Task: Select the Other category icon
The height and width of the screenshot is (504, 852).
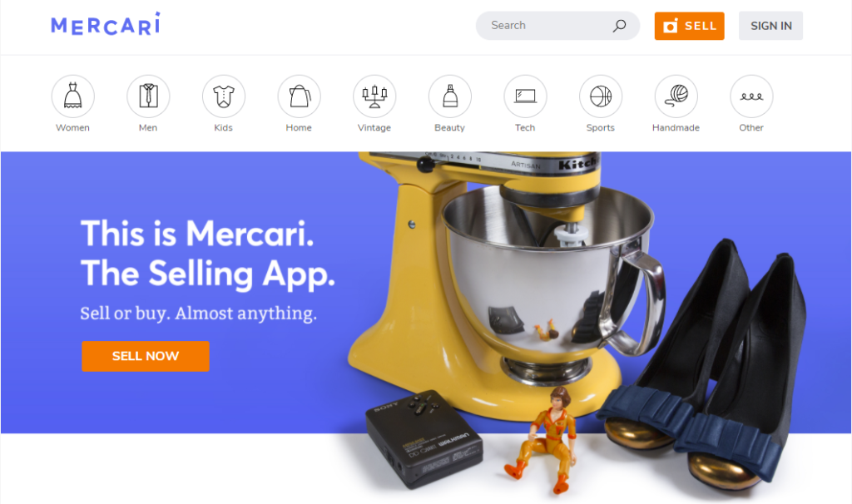Action: click(x=751, y=96)
